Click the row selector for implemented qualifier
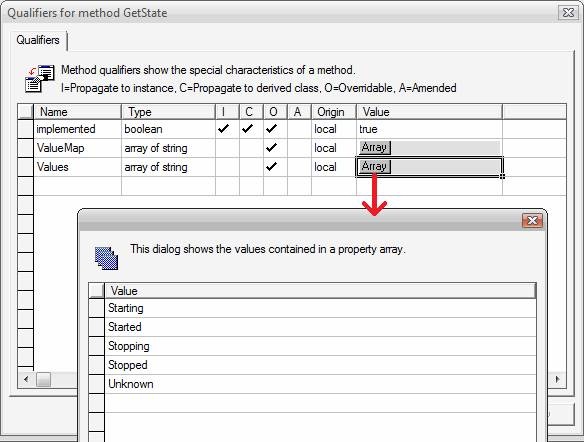The height and width of the screenshot is (442, 584). click(x=25, y=129)
